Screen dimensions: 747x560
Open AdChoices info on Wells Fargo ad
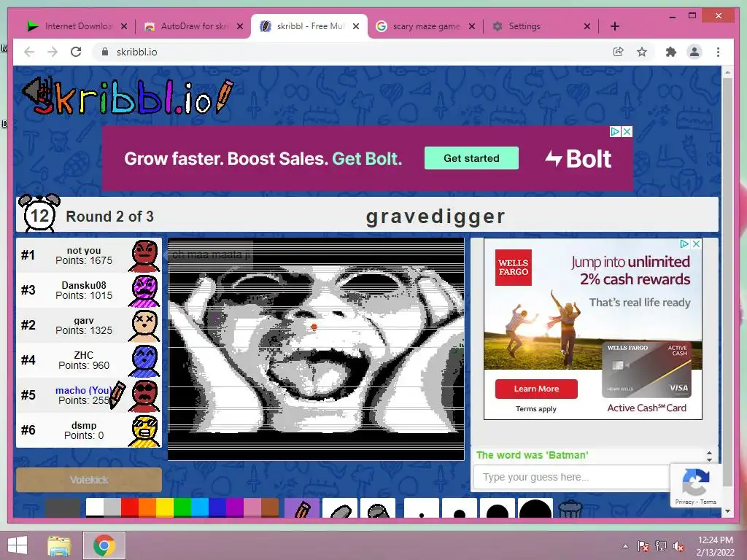(x=685, y=244)
